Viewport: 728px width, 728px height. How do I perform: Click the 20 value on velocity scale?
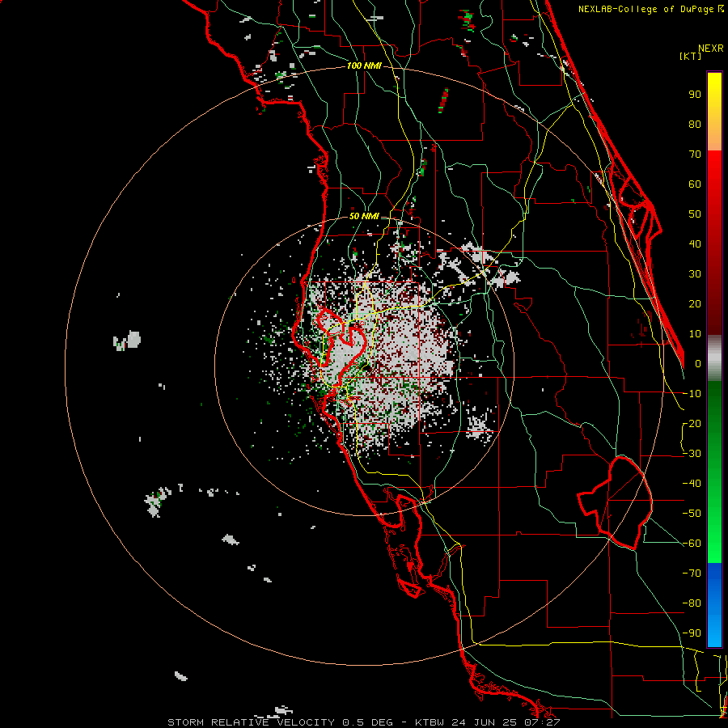695,304
